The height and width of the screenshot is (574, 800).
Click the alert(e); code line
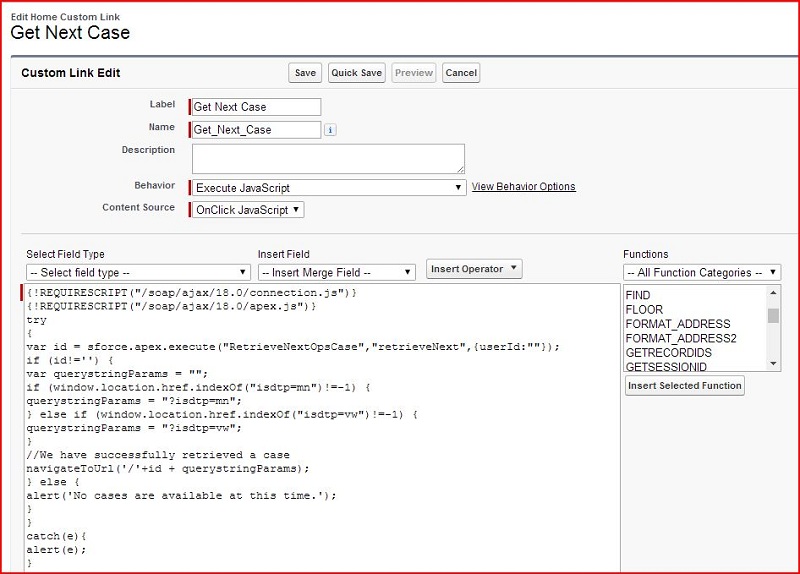[x=57, y=550]
